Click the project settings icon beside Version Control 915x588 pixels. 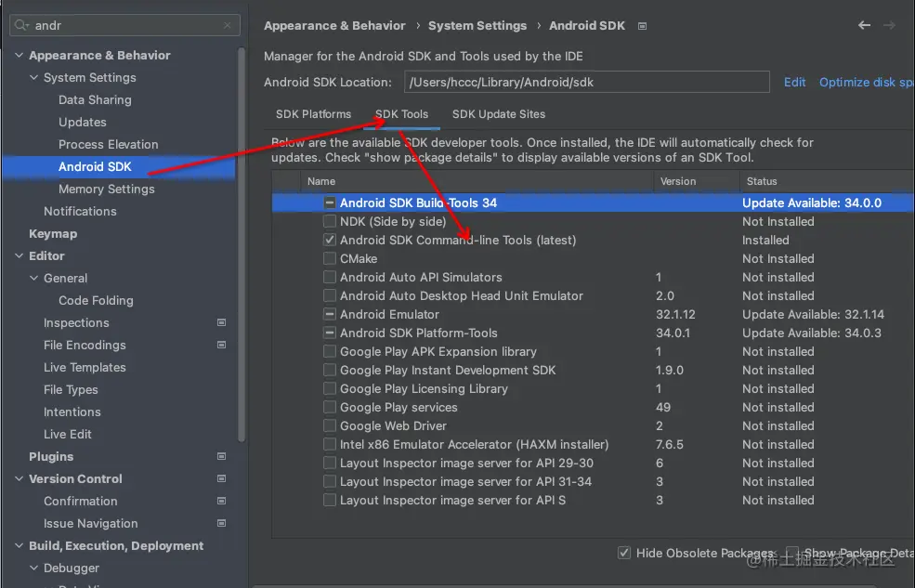[222, 478]
